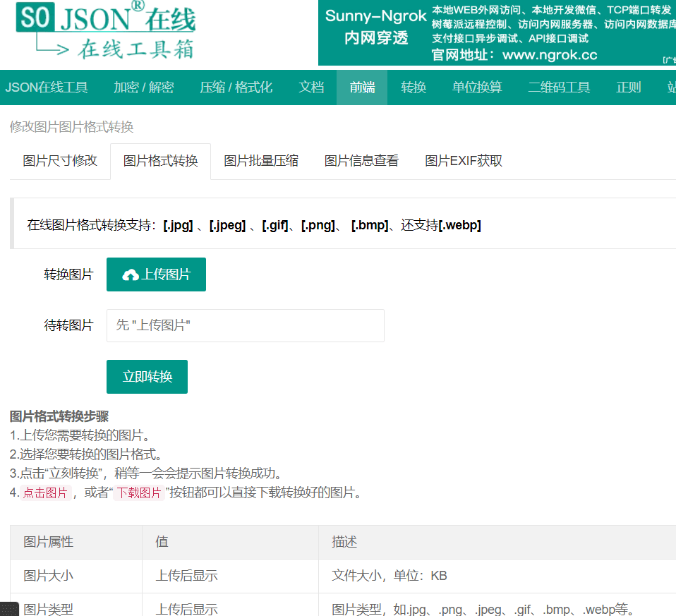Click the 立即转换 button
Image resolution: width=676 pixels, height=616 pixels.
tap(147, 377)
